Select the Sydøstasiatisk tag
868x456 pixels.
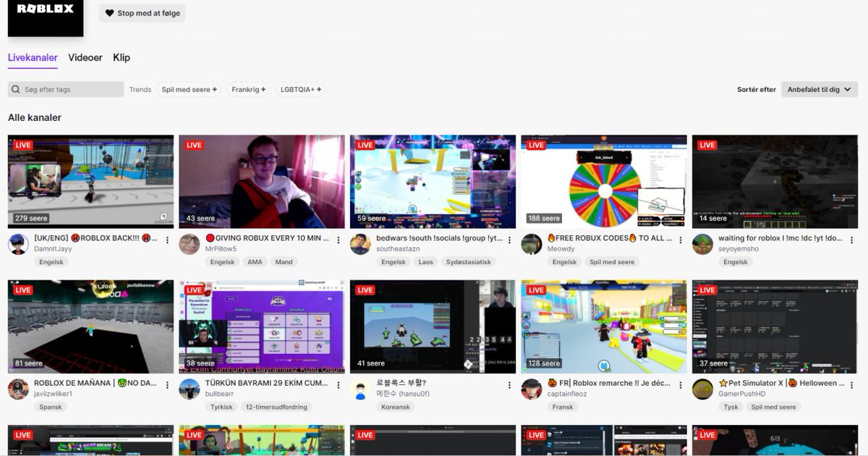[469, 262]
